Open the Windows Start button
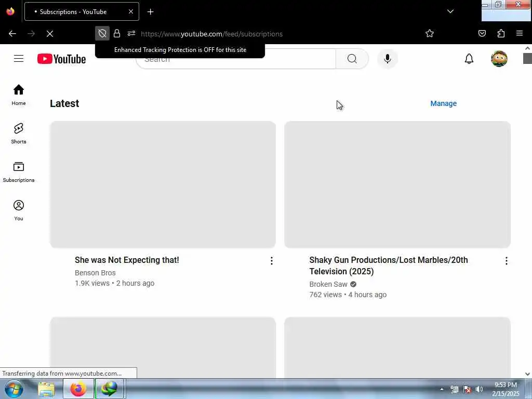The height and width of the screenshot is (399, 532). click(14, 389)
